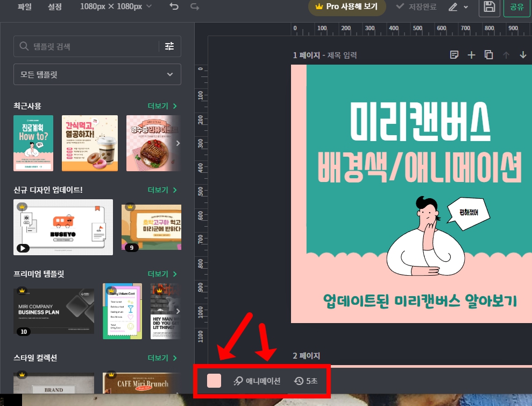Click the Pro 사용해 보기 button

[x=347, y=7]
